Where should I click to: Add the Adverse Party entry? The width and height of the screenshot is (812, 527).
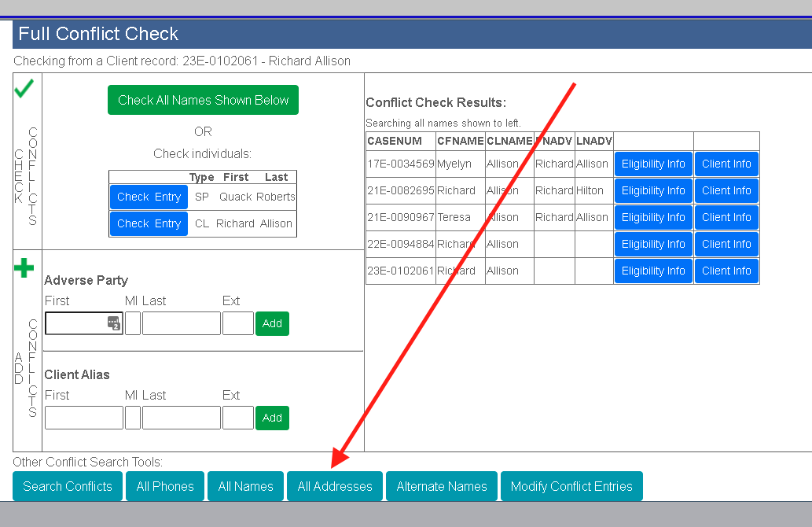[272, 323]
